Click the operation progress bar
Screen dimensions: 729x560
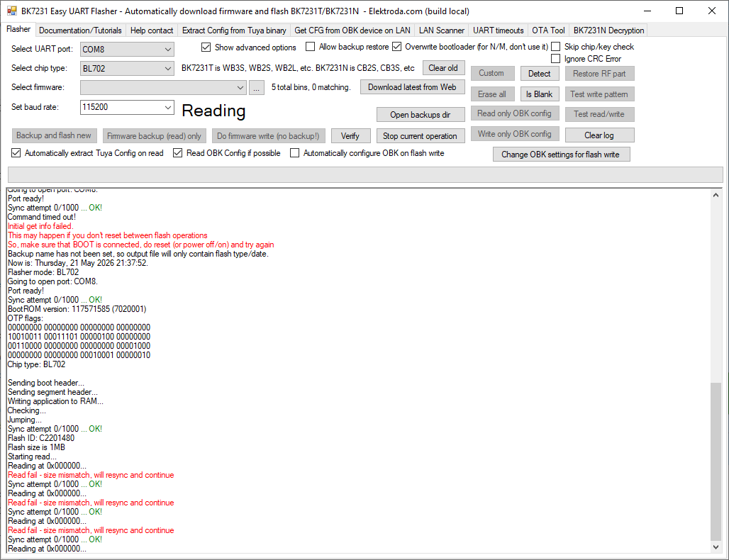click(365, 175)
